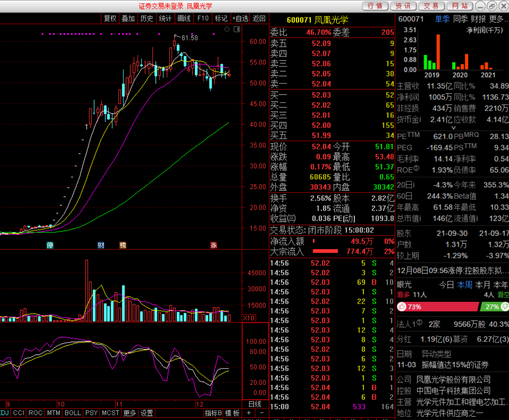Image resolution: width=509 pixels, height=420 pixels.
Task: Switch to the BOLL indicator tab
Action: (x=73, y=413)
